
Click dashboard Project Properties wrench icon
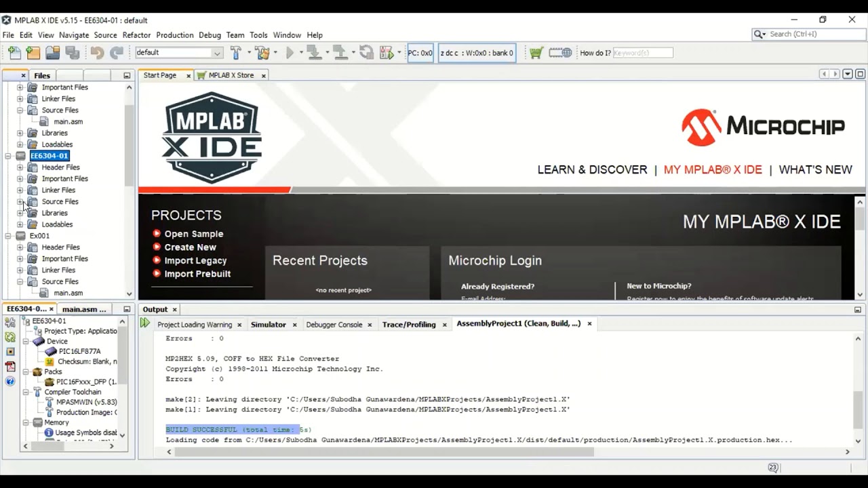(10, 323)
